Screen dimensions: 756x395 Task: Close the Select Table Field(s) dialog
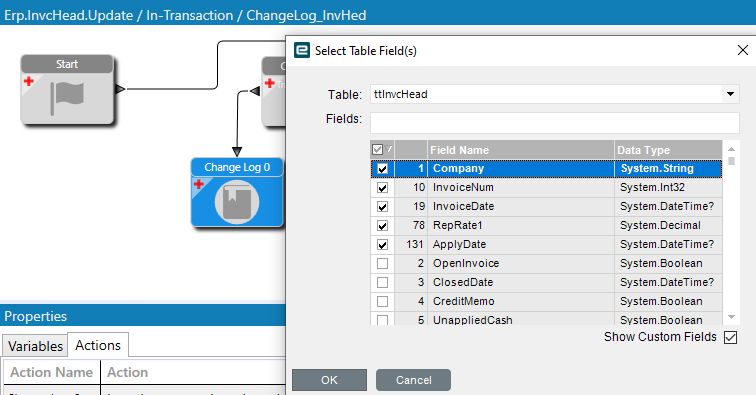[x=743, y=50]
